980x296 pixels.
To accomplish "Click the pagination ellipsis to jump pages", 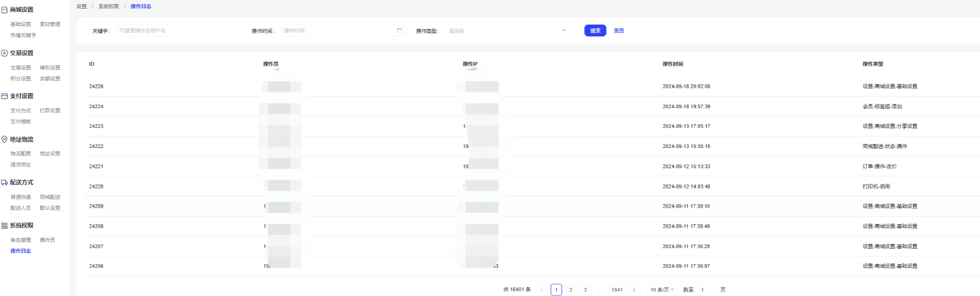I will [x=600, y=290].
